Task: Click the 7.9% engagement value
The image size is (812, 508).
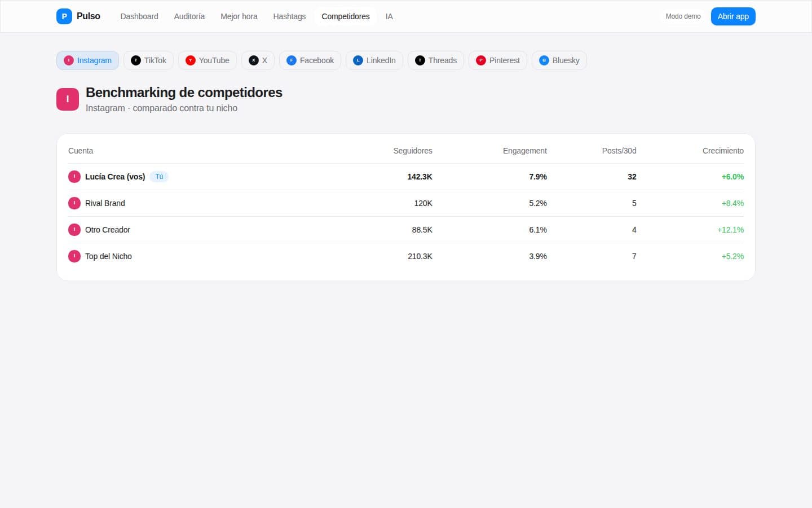Action: click(538, 177)
